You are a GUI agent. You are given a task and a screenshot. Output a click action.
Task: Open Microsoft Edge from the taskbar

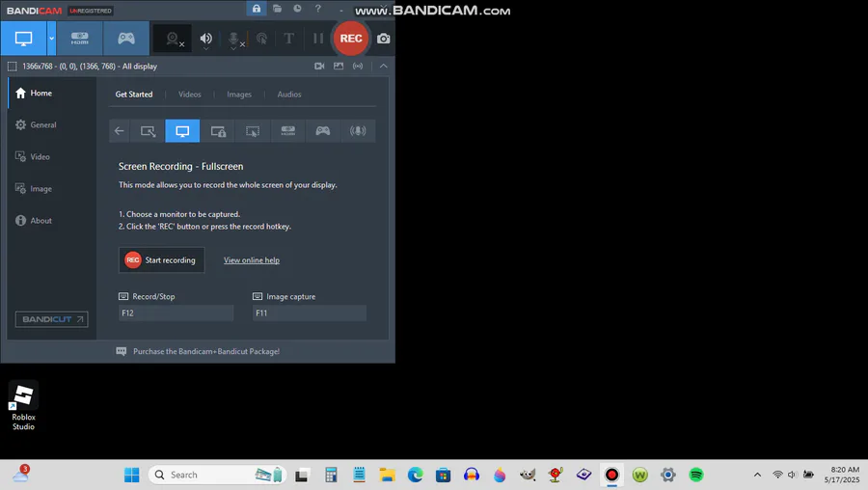pos(415,476)
